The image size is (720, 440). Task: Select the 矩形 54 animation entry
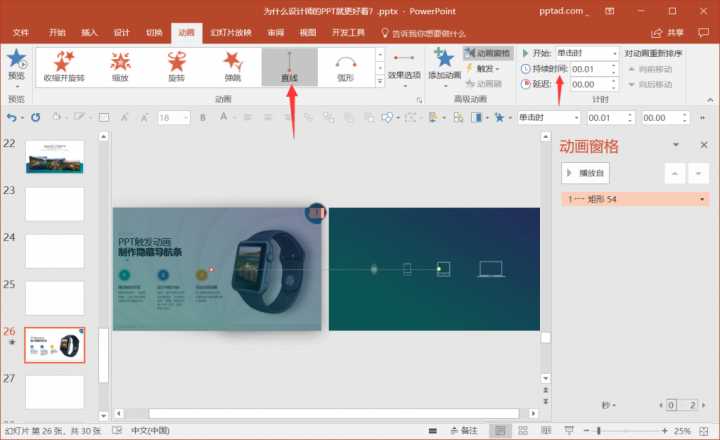635,199
